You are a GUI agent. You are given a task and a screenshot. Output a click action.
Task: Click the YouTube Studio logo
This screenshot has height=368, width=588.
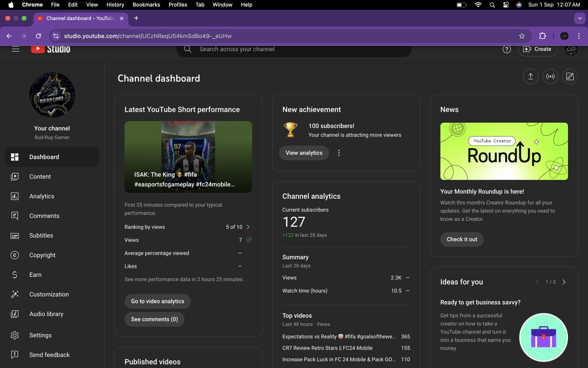coord(50,49)
